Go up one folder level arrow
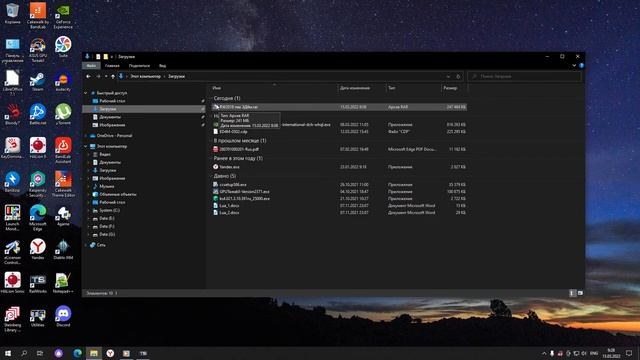 click(x=113, y=76)
